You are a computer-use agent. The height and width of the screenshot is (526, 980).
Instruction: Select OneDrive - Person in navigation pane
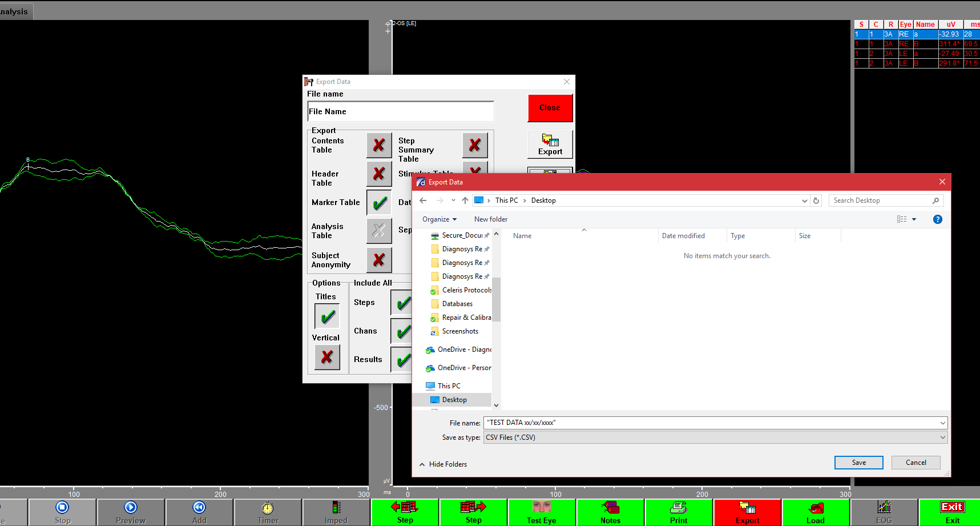point(458,368)
